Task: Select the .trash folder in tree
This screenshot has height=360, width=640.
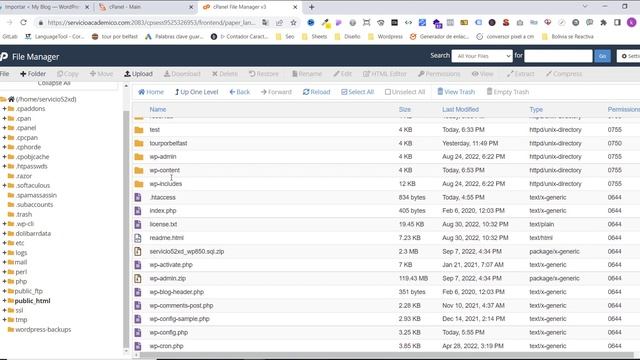Action: pyautogui.click(x=24, y=214)
